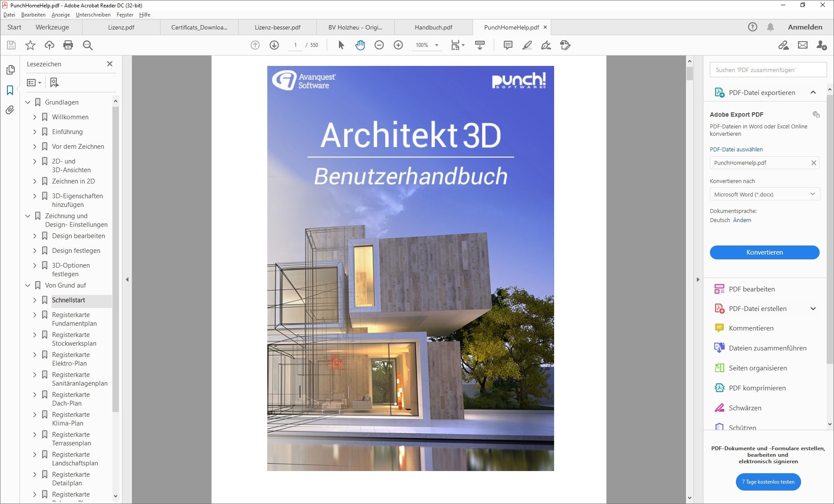834x504 pixels.
Task: Click the Print file icon
Action: click(x=68, y=45)
